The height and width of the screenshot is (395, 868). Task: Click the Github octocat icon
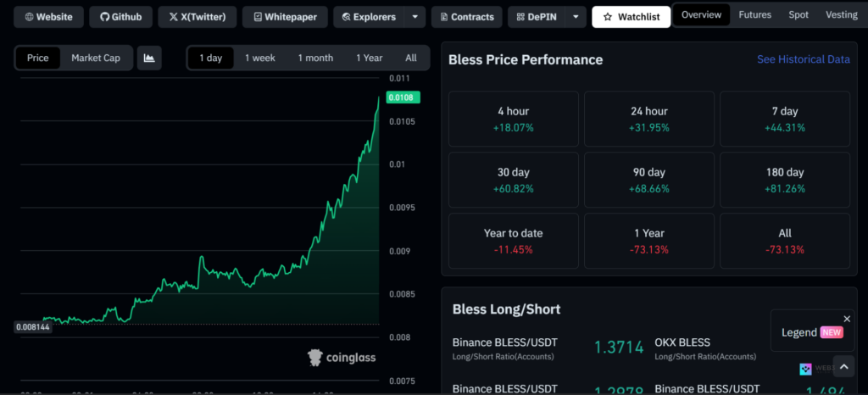coord(104,17)
